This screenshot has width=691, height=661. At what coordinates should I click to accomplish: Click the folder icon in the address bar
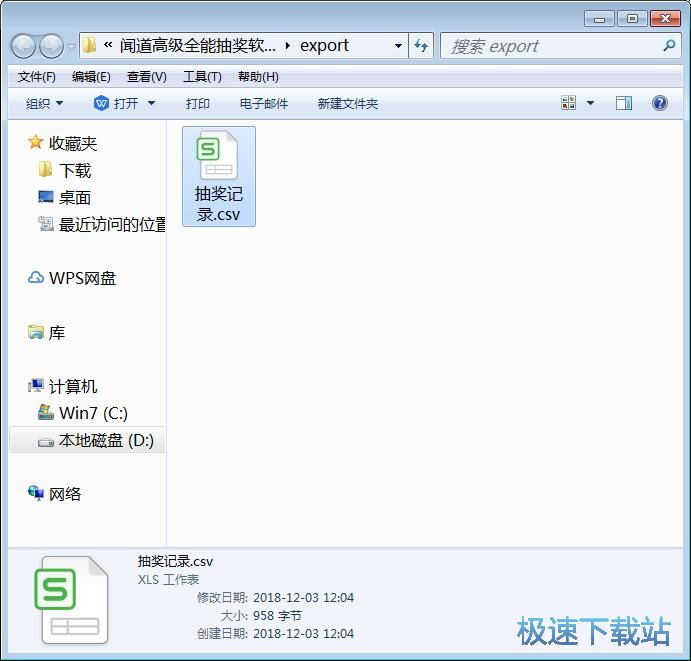pos(89,45)
